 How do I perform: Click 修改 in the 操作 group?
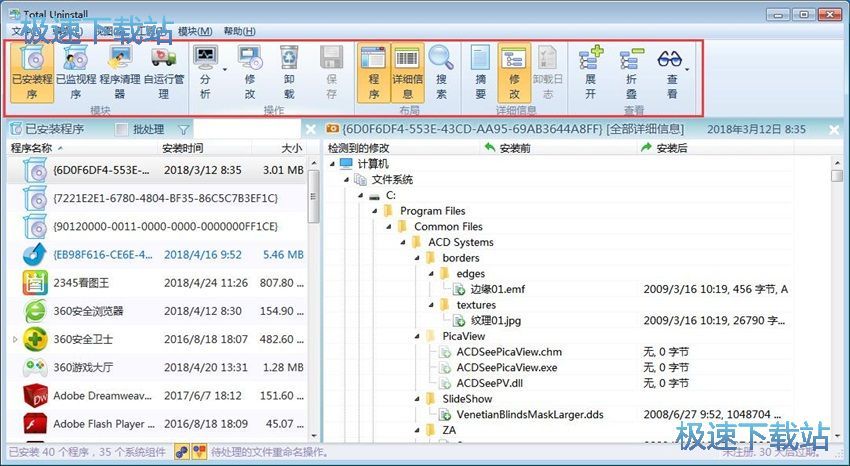pos(250,73)
